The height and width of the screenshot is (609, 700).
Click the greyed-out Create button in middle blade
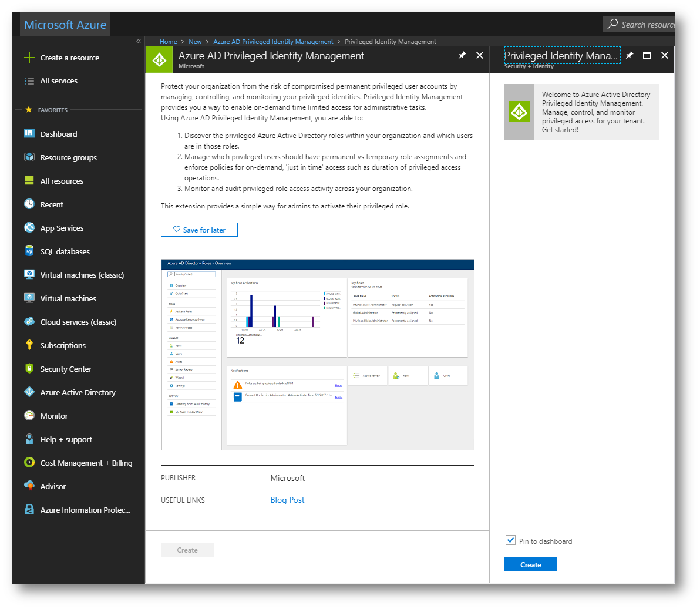coord(187,550)
